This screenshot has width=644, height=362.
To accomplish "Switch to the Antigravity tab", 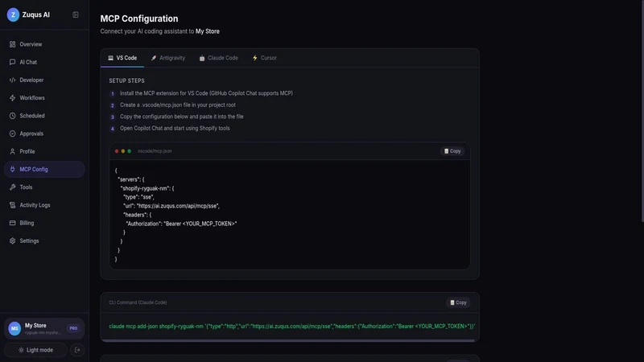I will pyautogui.click(x=168, y=58).
